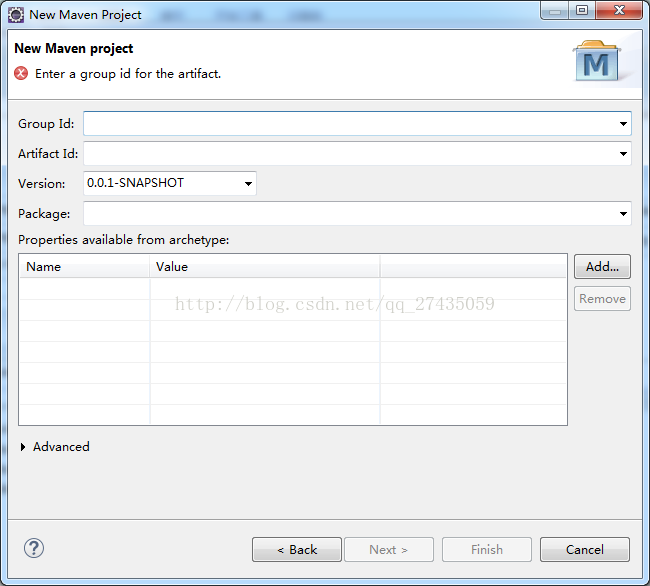Open the Version dropdown arrow
650x586 pixels.
pos(248,184)
